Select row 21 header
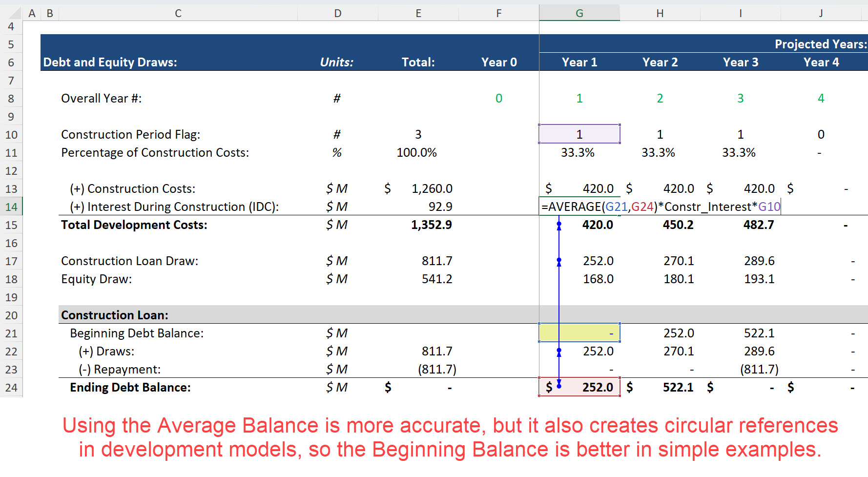The width and height of the screenshot is (868, 477). pos(11,333)
